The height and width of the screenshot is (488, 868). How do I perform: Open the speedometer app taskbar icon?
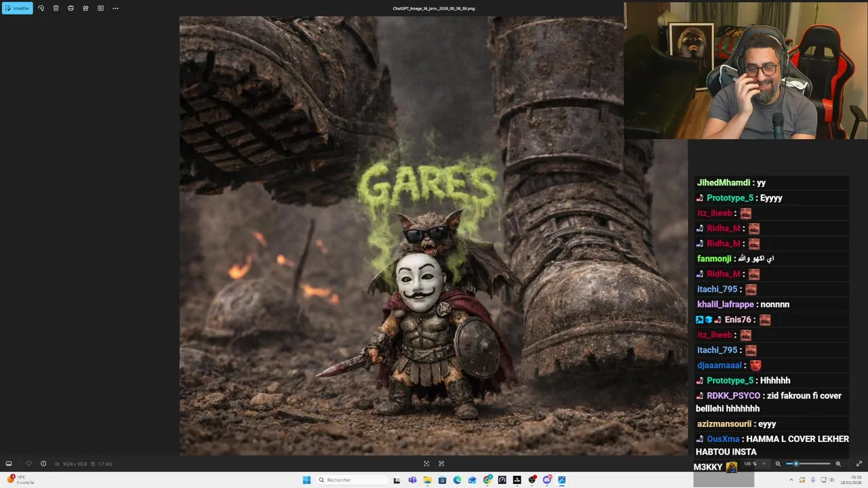502,480
